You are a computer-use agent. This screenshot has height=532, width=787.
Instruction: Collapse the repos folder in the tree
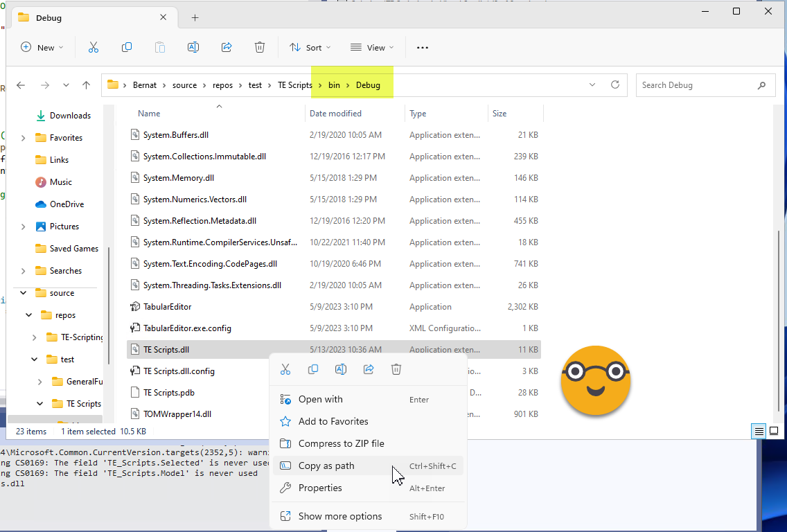point(29,315)
